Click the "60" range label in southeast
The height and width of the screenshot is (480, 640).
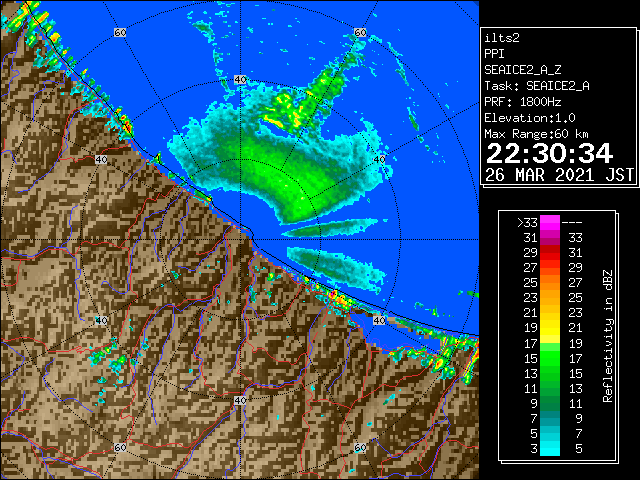pyautogui.click(x=360, y=447)
